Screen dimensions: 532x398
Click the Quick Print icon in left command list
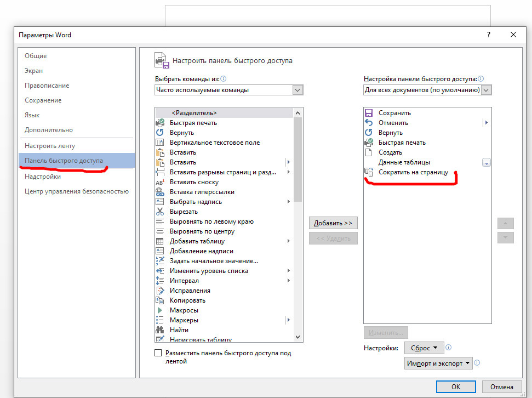click(160, 123)
